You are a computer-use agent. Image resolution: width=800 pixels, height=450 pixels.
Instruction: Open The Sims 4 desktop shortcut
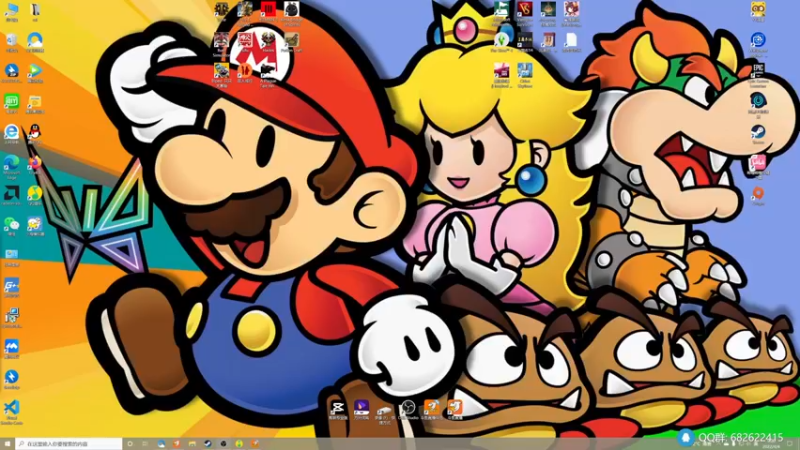point(502,40)
